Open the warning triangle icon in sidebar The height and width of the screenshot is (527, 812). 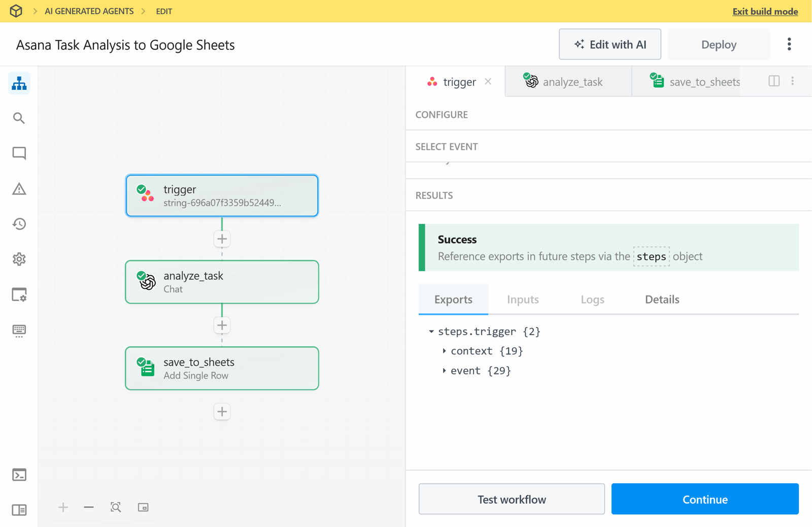(x=19, y=189)
